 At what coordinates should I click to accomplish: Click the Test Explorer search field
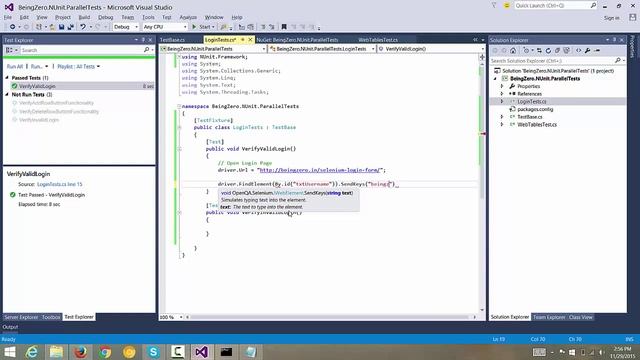(x=82, y=50)
